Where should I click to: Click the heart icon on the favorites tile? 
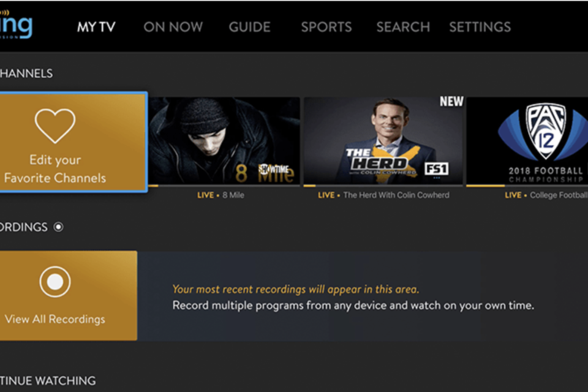click(x=55, y=126)
